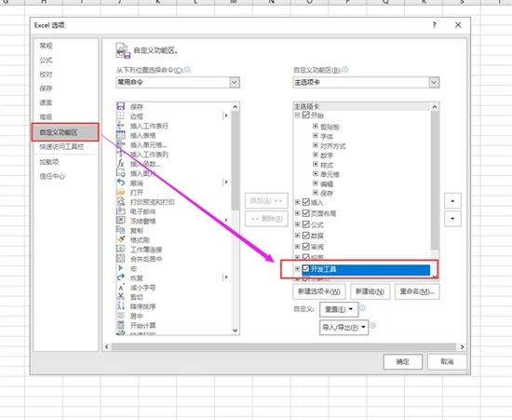Image resolution: width=512 pixels, height=420 pixels.
Task: Open the 重置 dropdown button
Action: coord(339,309)
